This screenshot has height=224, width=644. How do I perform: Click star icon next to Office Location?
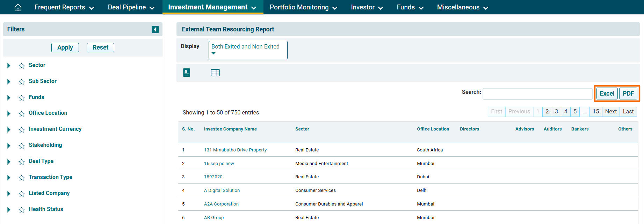[x=22, y=113]
